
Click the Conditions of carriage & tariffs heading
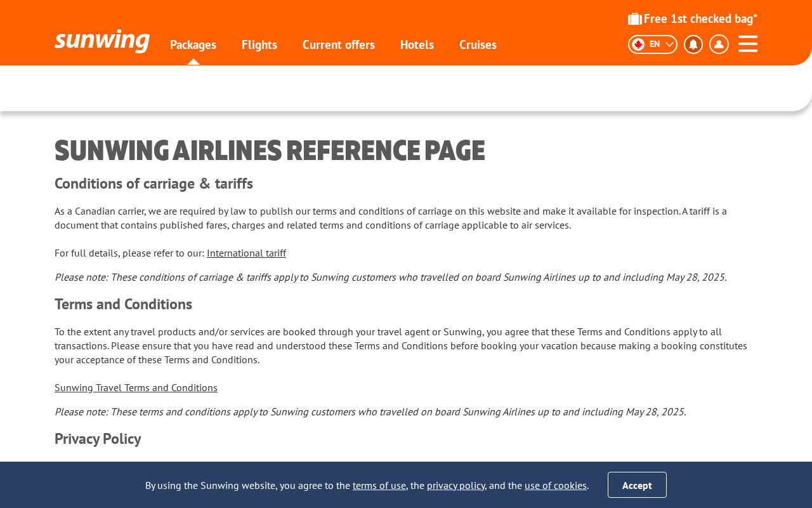click(154, 184)
